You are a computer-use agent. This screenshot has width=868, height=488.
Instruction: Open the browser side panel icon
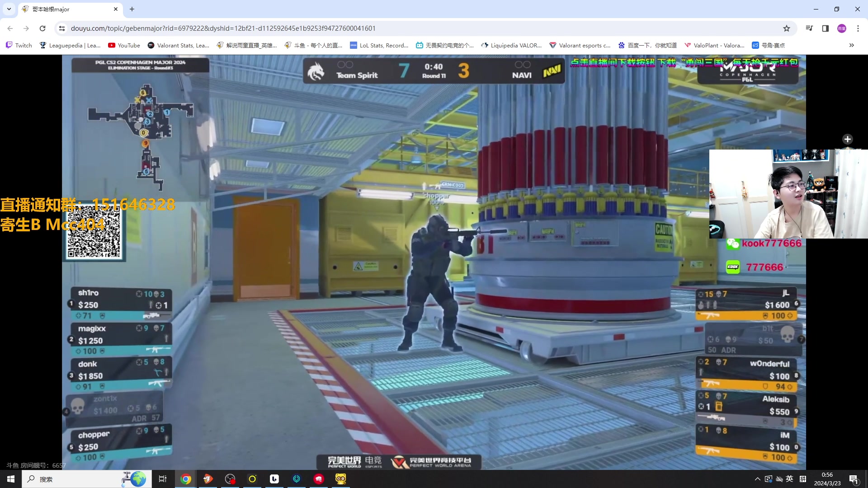point(825,28)
